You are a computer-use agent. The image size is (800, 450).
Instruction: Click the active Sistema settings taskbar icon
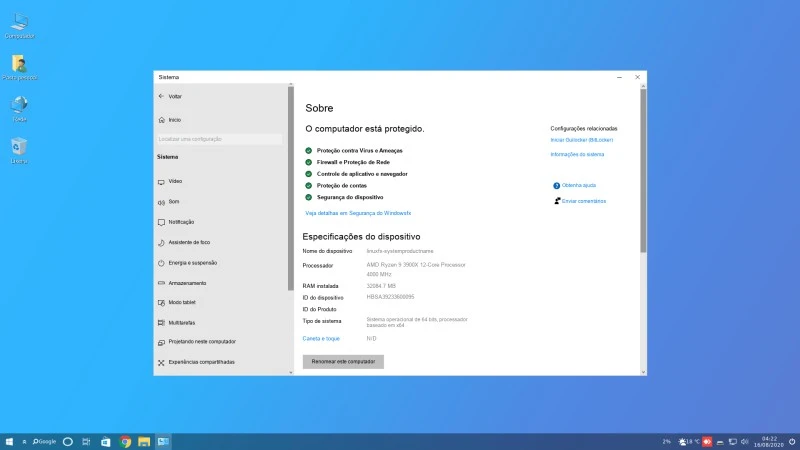(x=163, y=442)
